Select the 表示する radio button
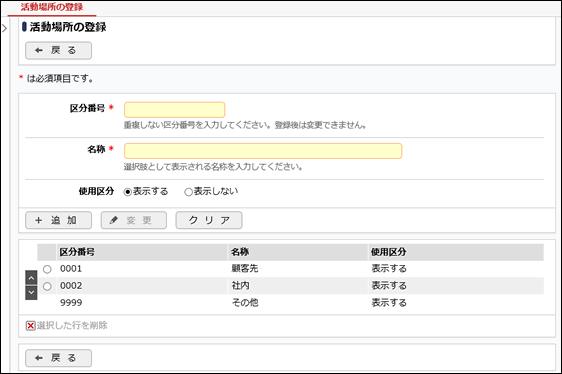This screenshot has width=562, height=374. pyautogui.click(x=127, y=192)
